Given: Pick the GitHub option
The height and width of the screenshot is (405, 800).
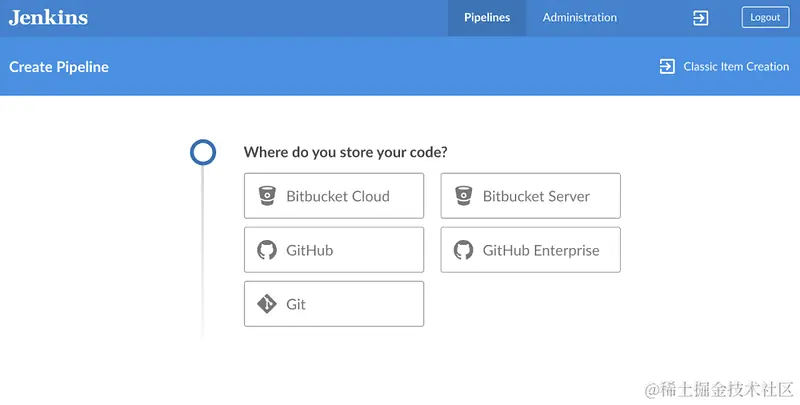Looking at the screenshot, I should 334,250.
